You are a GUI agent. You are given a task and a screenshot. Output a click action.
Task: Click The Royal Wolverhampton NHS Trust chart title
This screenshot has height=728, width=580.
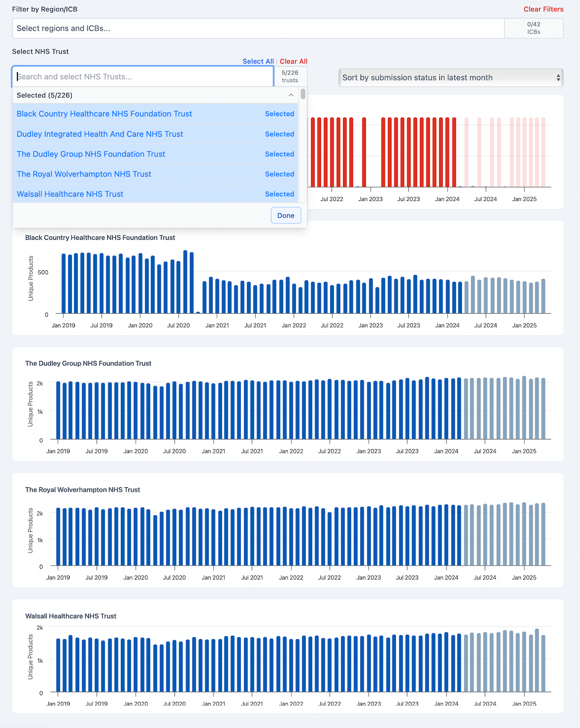(x=83, y=490)
